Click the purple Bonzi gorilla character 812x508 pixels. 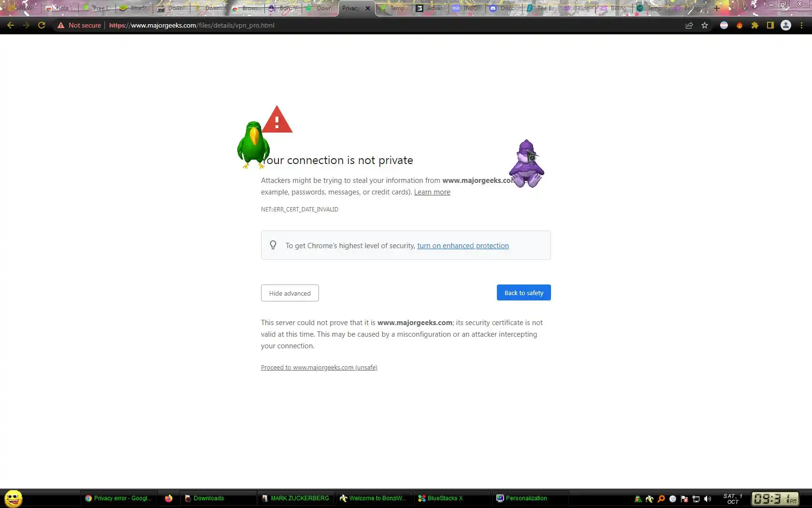527,164
